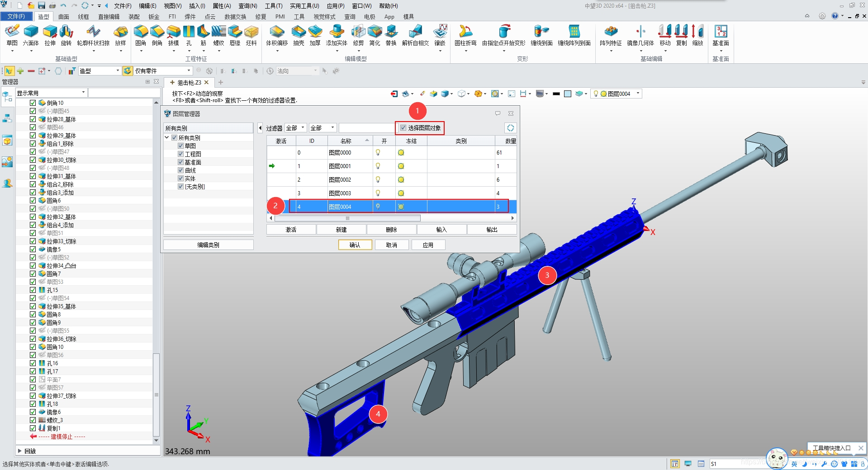
Task: Select the 拔模 draft tool
Action: (173, 35)
